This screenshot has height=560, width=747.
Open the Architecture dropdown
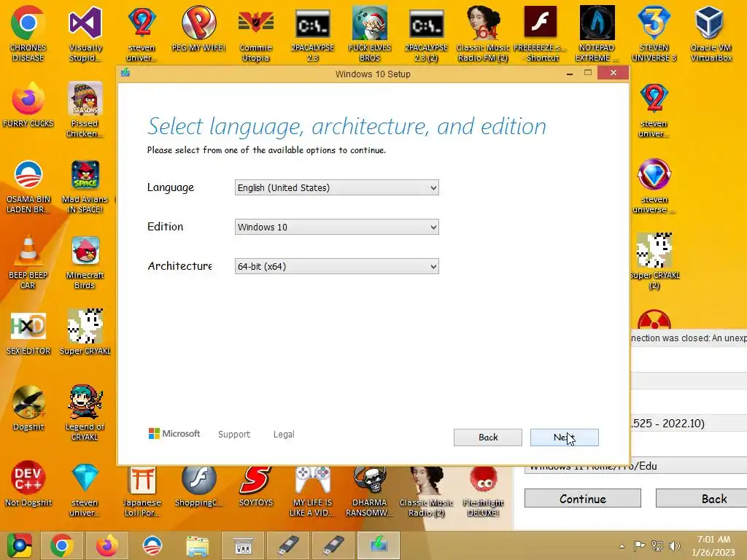click(336, 266)
